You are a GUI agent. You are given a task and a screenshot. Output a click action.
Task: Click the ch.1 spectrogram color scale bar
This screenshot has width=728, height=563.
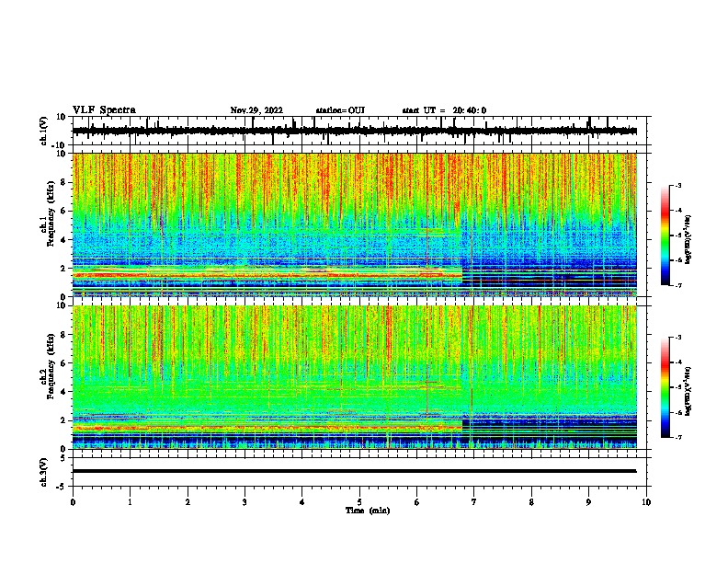[665, 236]
